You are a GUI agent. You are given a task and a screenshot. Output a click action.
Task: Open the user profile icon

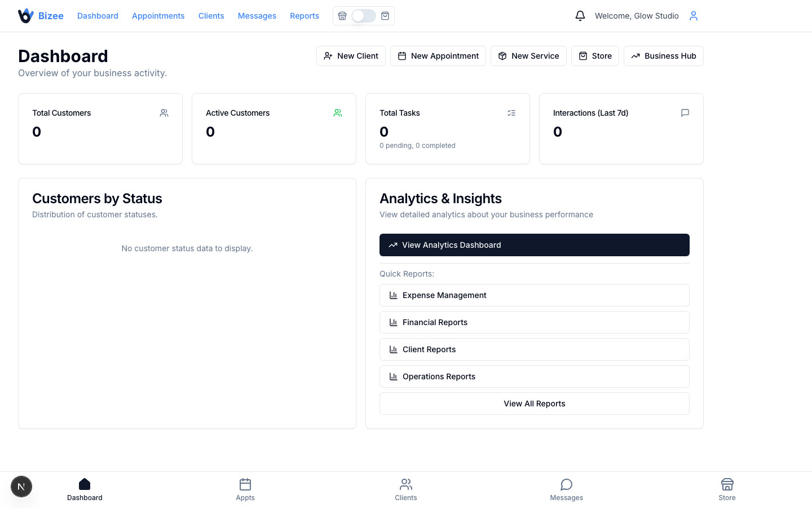[694, 16]
